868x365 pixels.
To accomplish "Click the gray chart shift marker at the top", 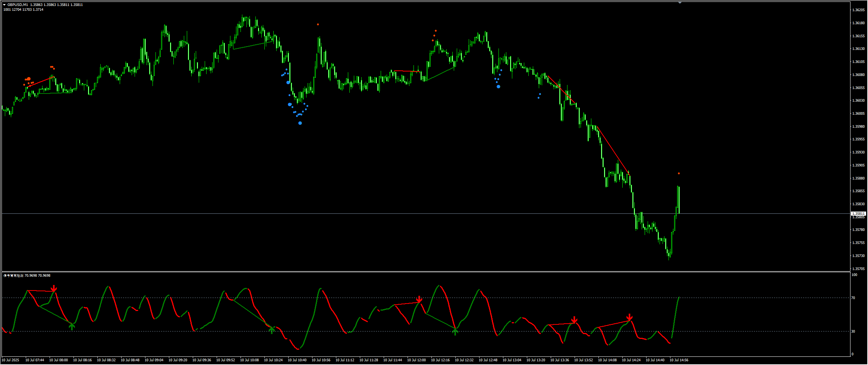I will [680, 3].
